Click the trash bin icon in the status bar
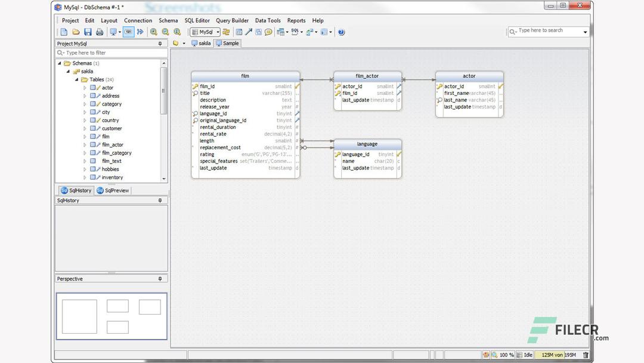 point(587,355)
